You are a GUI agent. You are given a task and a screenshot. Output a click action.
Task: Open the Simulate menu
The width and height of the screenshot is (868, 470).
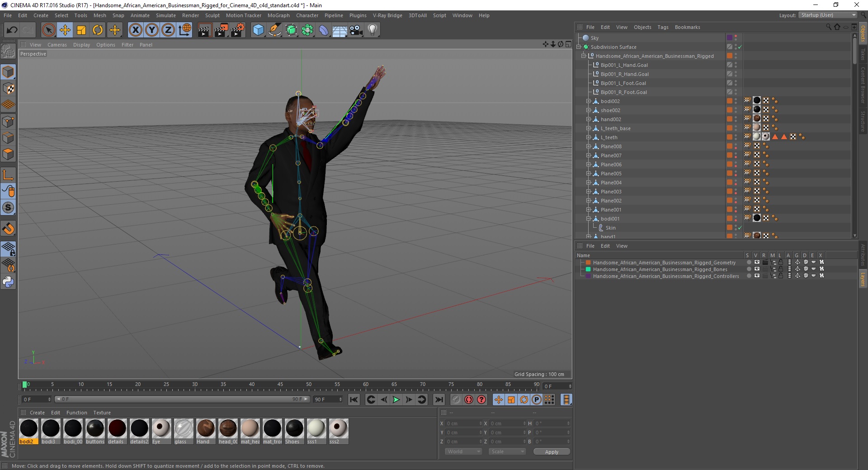coord(166,15)
